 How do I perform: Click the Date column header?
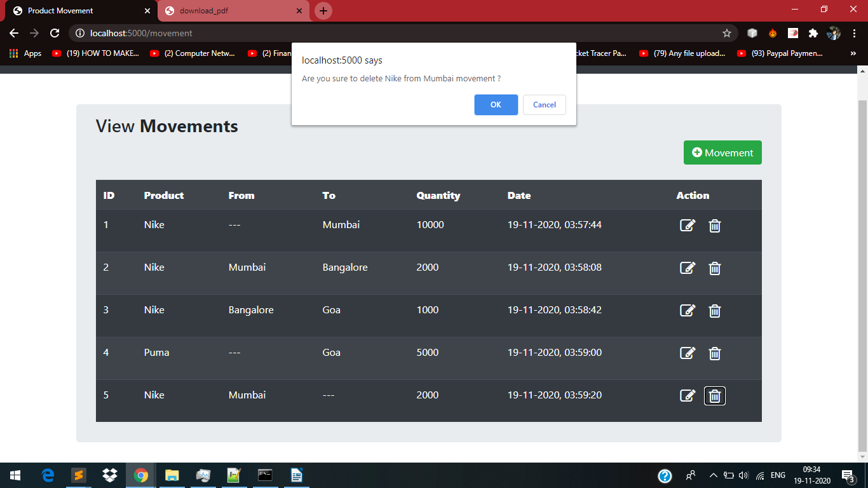519,195
